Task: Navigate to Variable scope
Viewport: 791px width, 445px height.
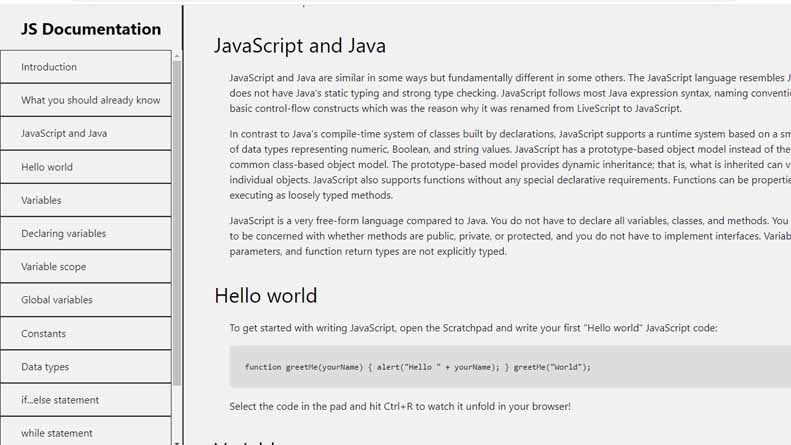Action: pyautogui.click(x=53, y=267)
